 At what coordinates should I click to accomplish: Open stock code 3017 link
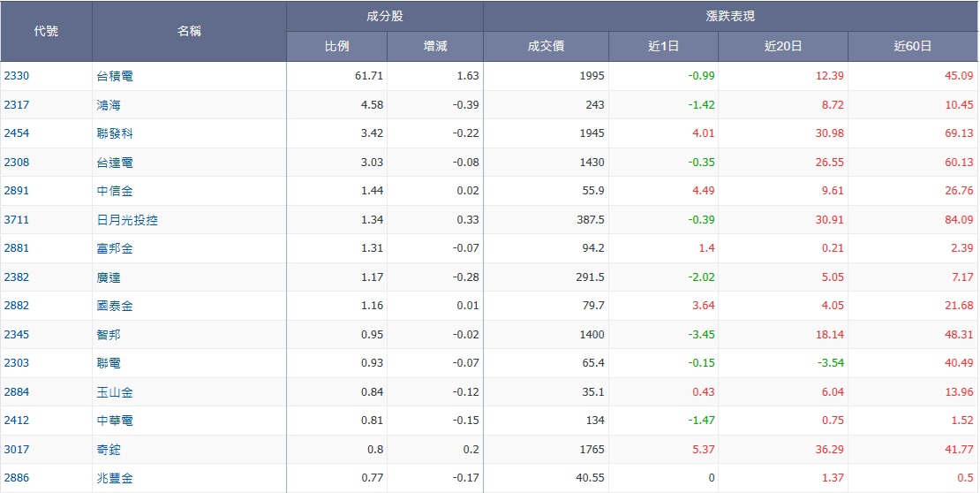pos(16,450)
